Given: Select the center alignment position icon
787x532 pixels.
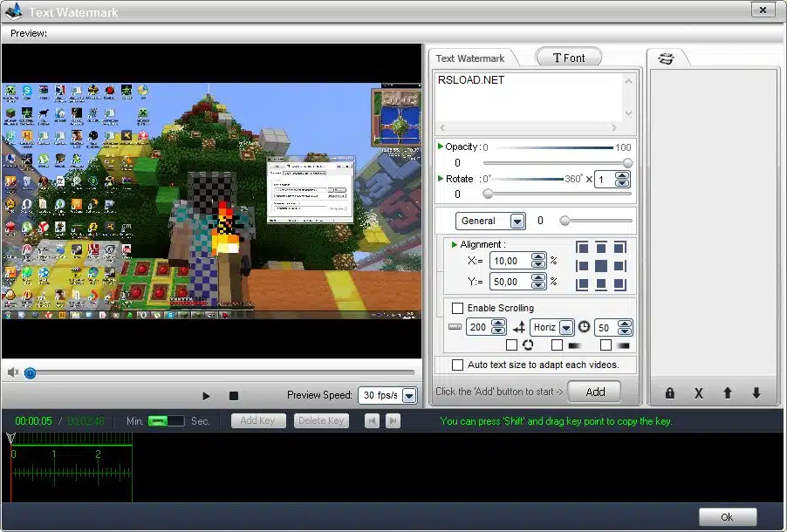Looking at the screenshot, I should pos(601,266).
